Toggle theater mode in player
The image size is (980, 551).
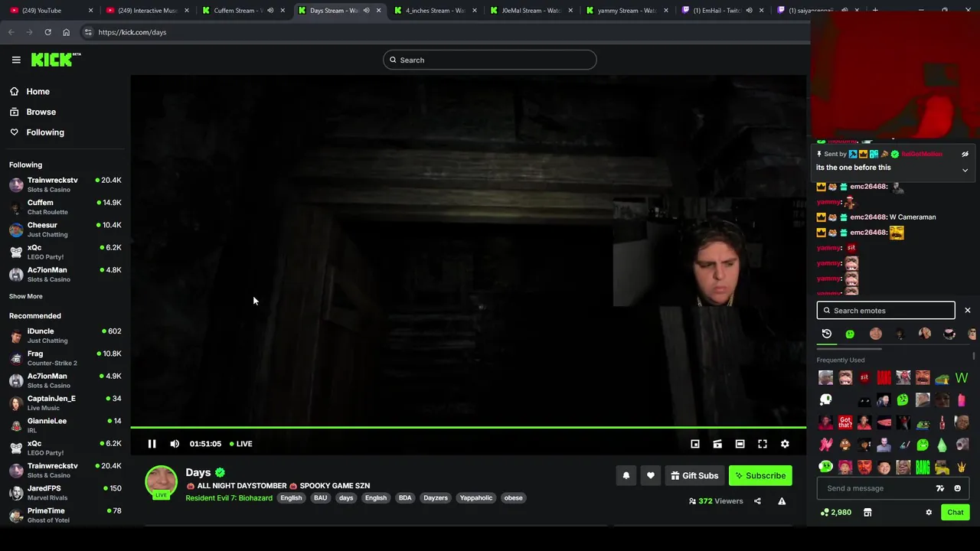coord(740,444)
